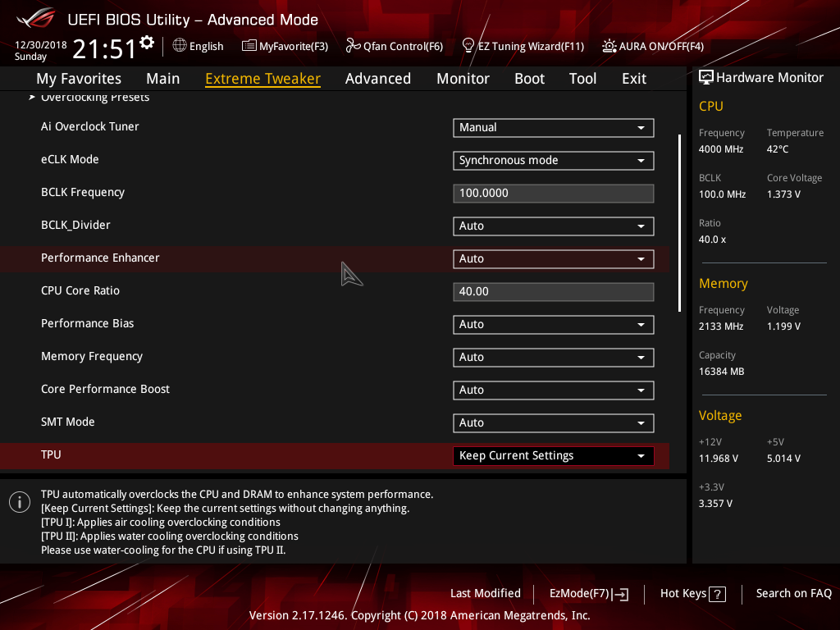Select the Core Performance Boost label
The height and width of the screenshot is (630, 840).
[x=105, y=389]
